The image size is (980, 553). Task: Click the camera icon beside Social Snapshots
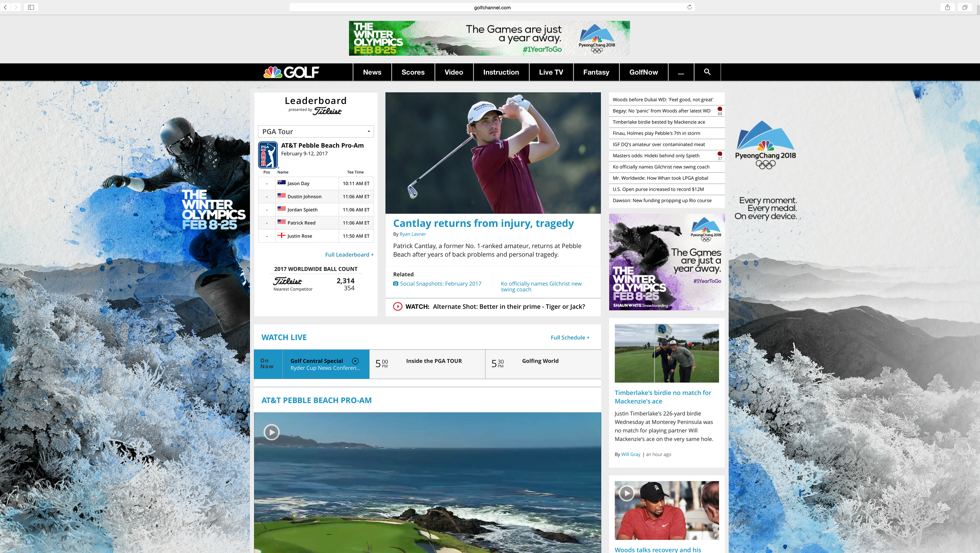(x=396, y=284)
